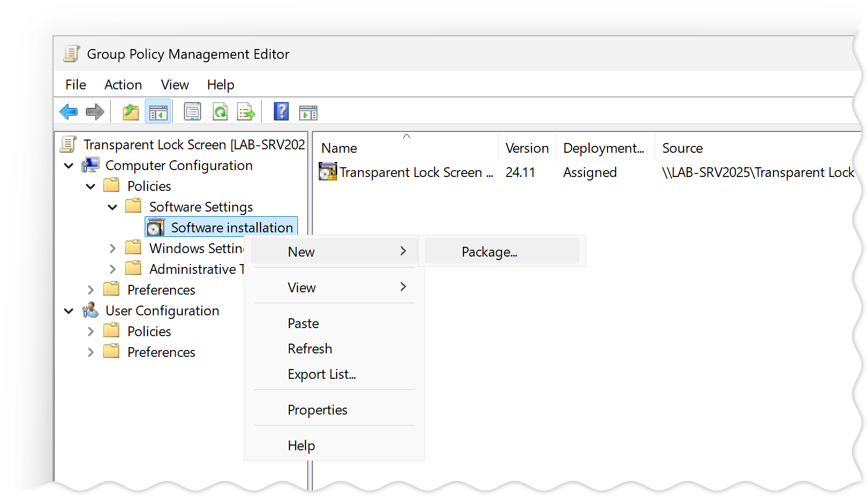The height and width of the screenshot is (497, 868).
Task: Click the Export List toolbar icon
Action: [247, 111]
